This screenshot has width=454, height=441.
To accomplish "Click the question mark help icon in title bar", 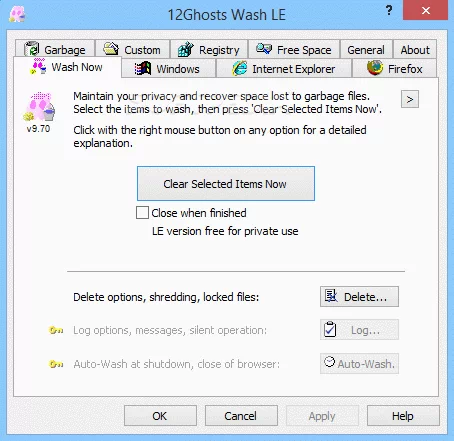I will (x=389, y=11).
